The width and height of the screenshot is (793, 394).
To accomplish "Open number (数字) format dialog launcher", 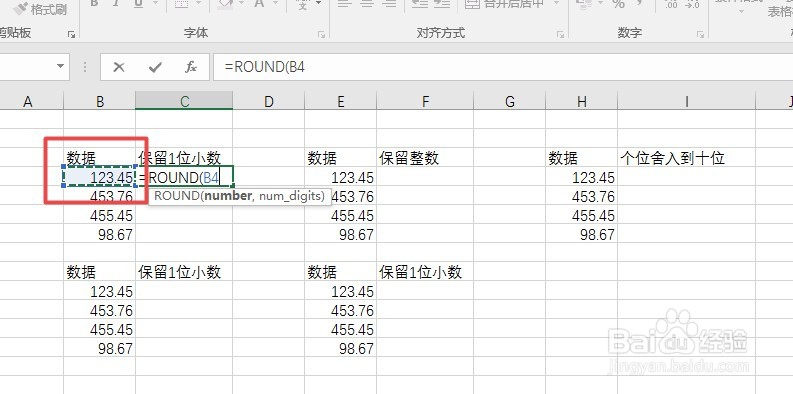I will tap(700, 34).
